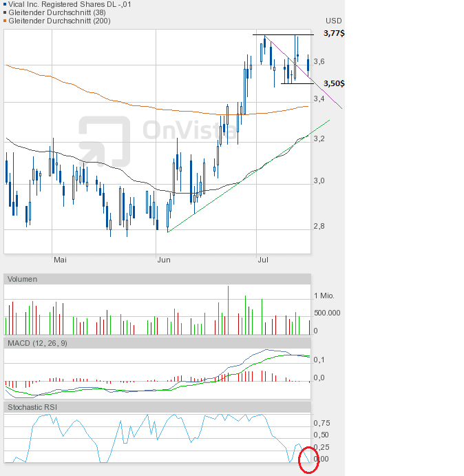Click the 3,0 price axis label
Image resolution: width=464 pixels, height=476 pixels.
pos(319,181)
